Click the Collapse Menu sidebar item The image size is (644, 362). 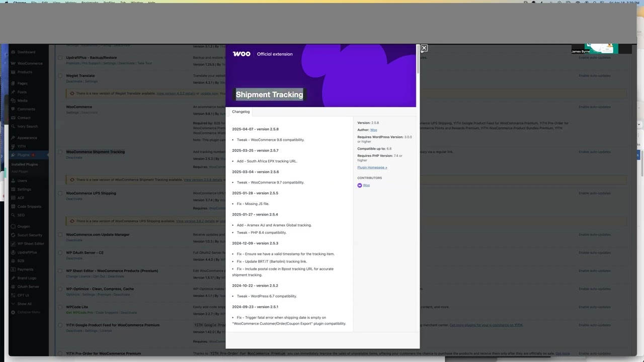[25, 312]
